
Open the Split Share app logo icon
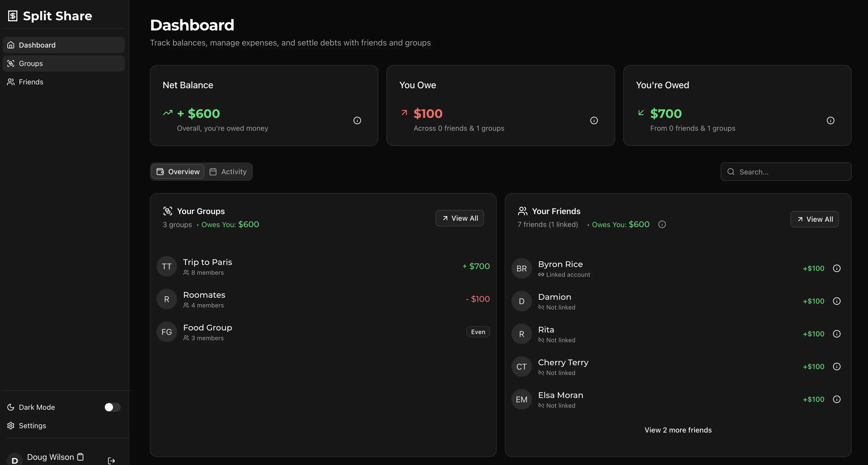pos(13,16)
